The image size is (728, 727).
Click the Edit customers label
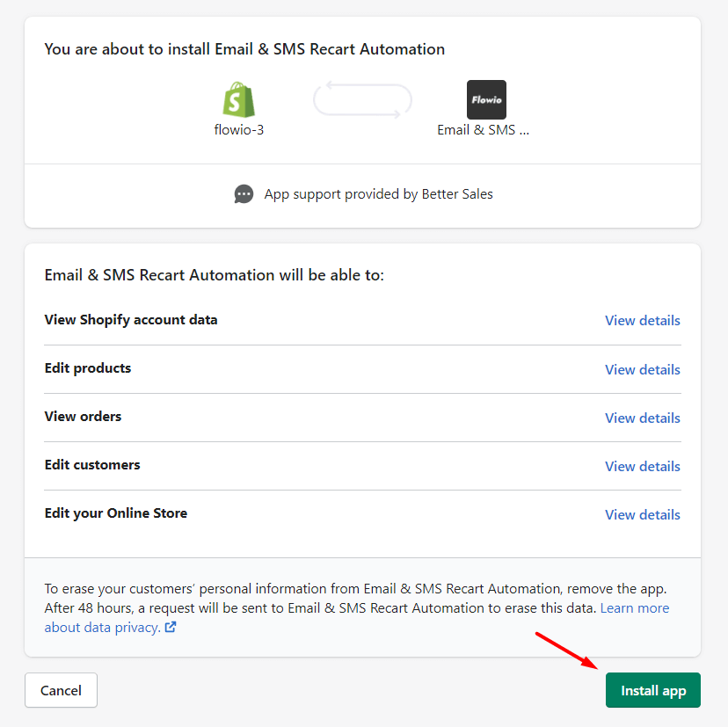92,465
